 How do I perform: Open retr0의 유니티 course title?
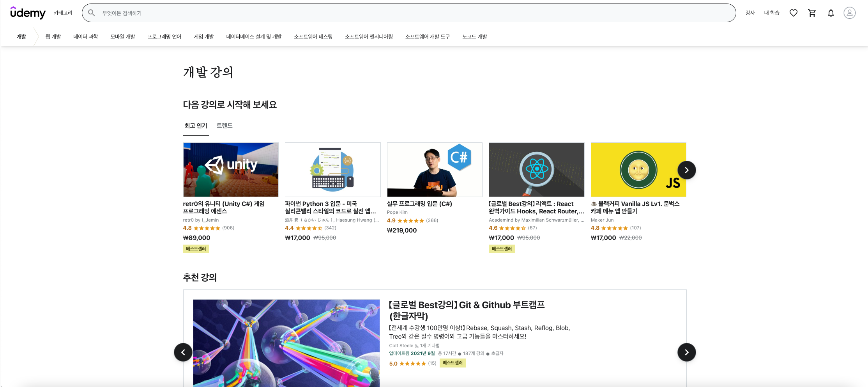pyautogui.click(x=224, y=208)
